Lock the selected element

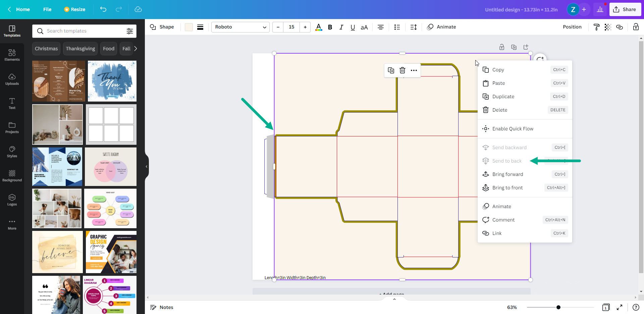(636, 27)
